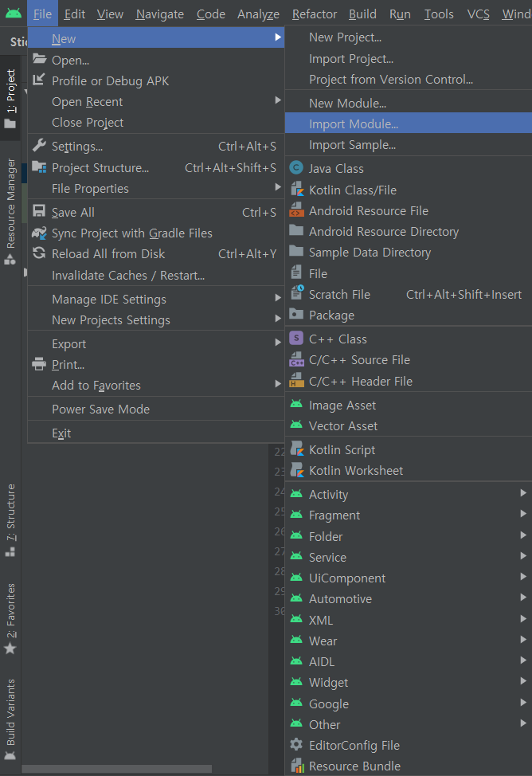Expand the Open Recent submenu arrow

coord(278,101)
